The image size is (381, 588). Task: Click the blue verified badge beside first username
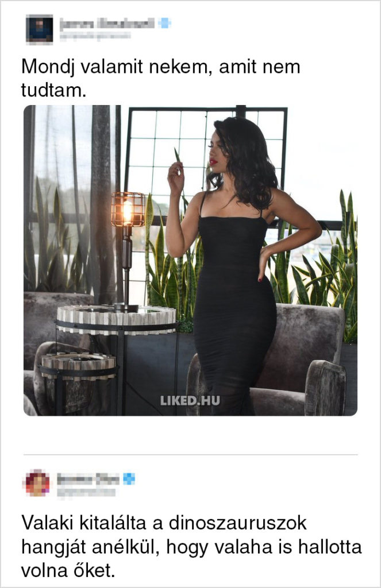pos(164,23)
